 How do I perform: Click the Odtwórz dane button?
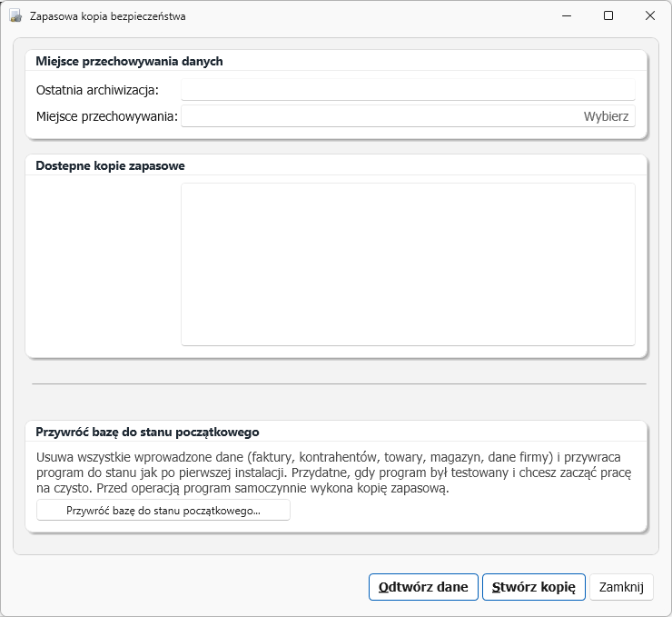tap(423, 586)
